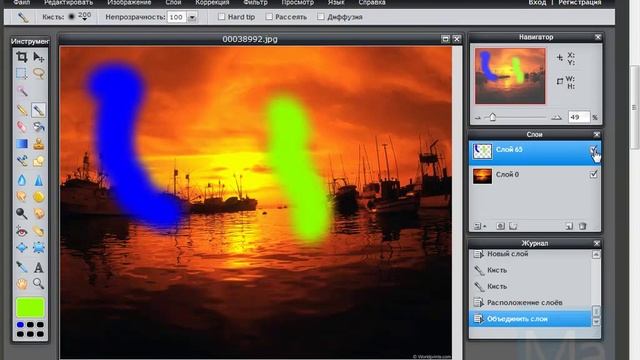Select the Smudge finger tool
Screen dimensions: 640x360
pyautogui.click(x=22, y=197)
